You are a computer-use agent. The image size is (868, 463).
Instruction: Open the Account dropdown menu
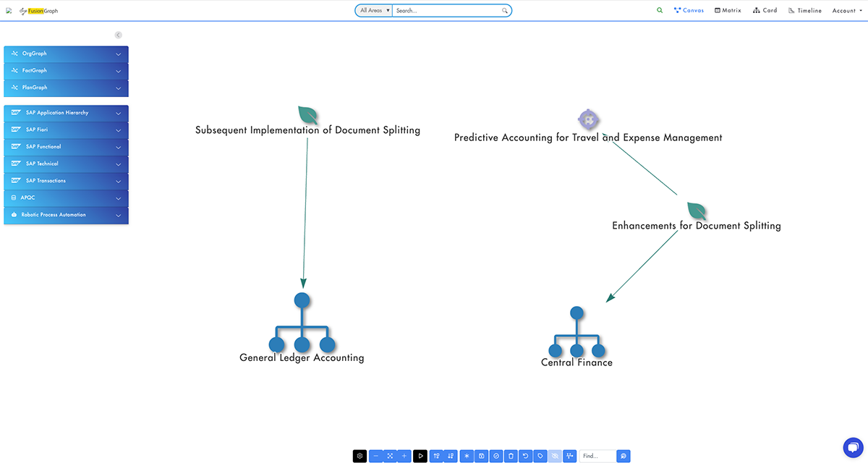[846, 10]
